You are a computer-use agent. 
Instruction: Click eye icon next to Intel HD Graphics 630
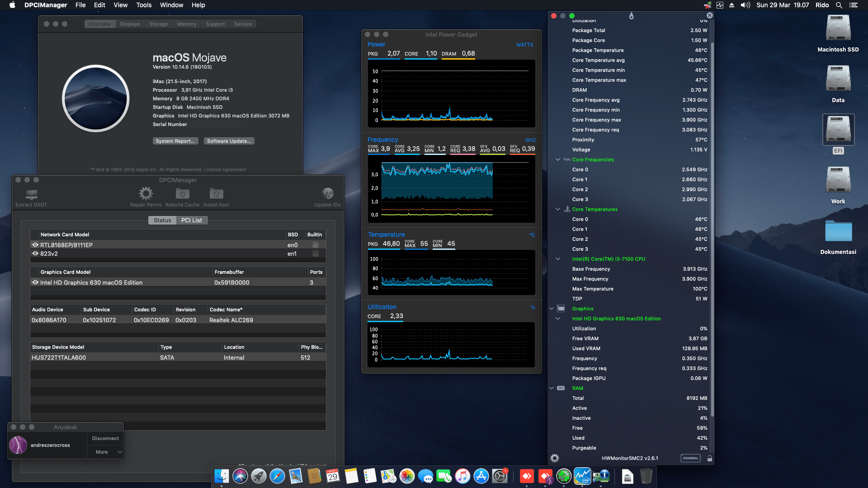click(x=35, y=282)
